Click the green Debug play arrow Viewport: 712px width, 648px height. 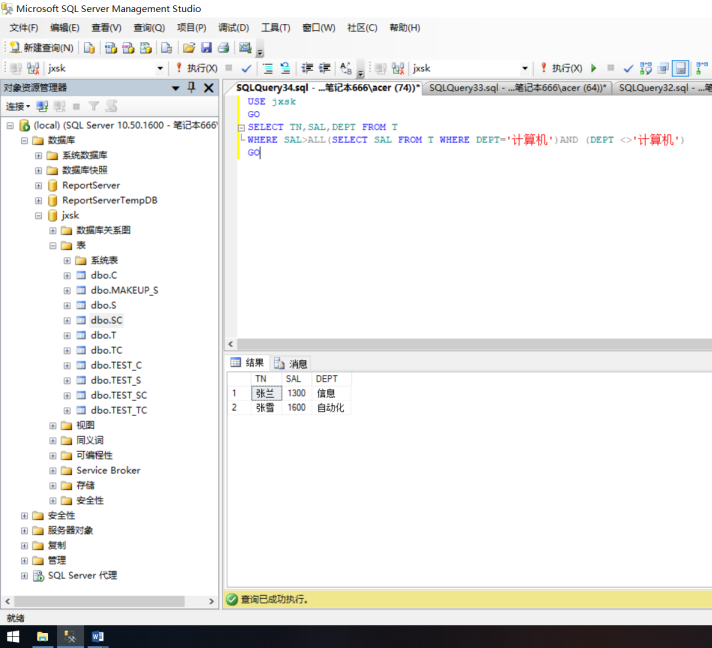tap(593, 68)
